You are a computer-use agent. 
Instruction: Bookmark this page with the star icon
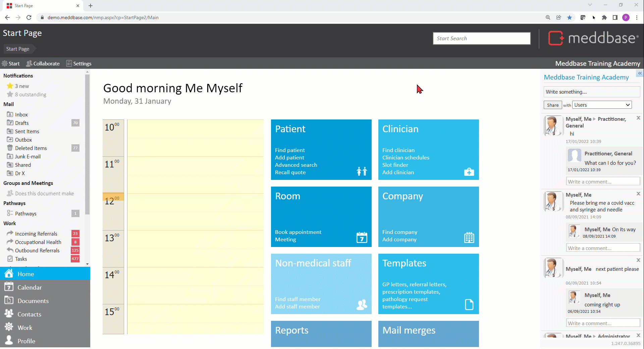coord(570,17)
